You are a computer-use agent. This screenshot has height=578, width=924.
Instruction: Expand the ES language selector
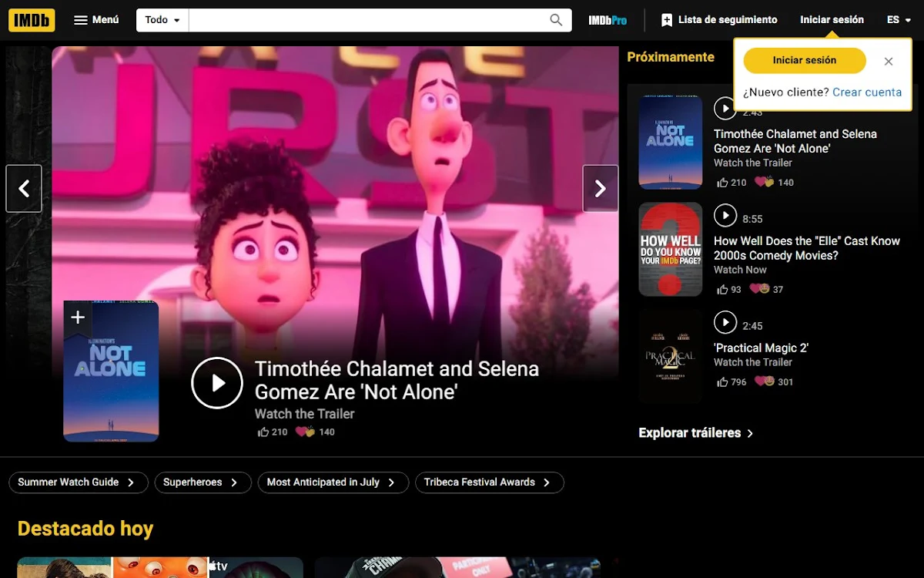(899, 20)
